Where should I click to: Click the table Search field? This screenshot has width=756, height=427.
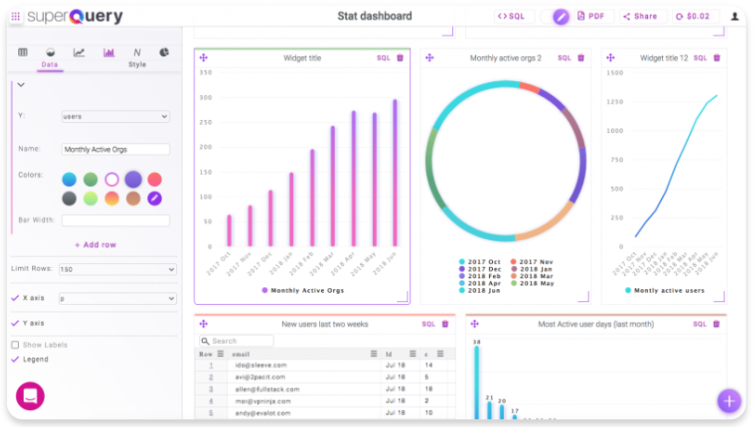pyautogui.click(x=236, y=341)
